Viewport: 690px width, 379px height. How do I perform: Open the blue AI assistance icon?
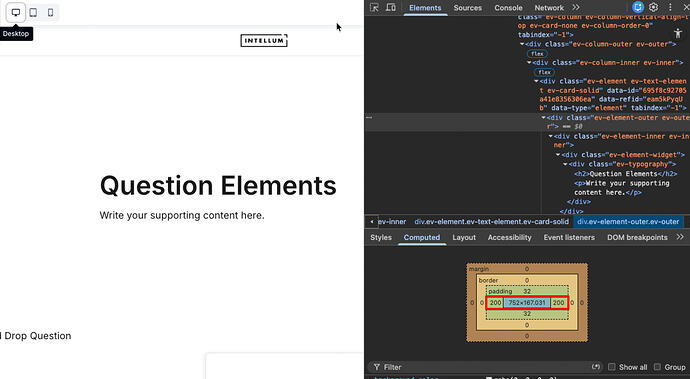(x=638, y=7)
